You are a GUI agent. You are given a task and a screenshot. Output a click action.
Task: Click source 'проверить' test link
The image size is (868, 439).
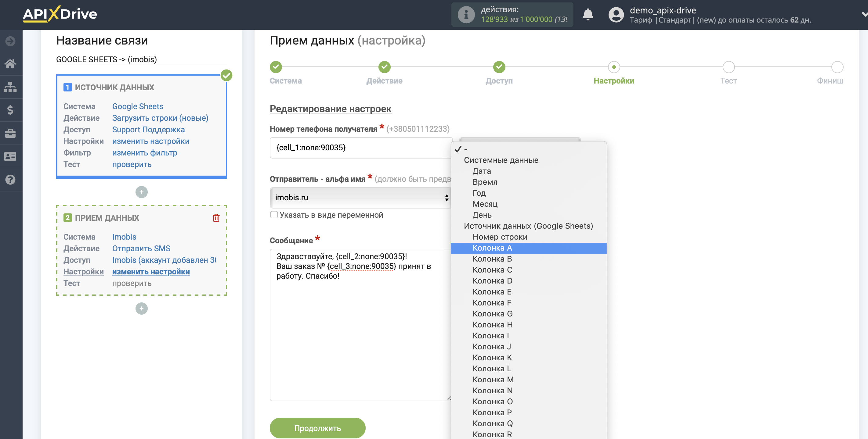tap(132, 164)
